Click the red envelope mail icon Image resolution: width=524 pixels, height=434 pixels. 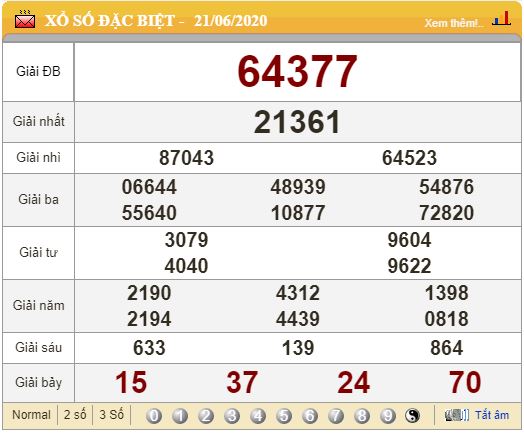pos(24,20)
